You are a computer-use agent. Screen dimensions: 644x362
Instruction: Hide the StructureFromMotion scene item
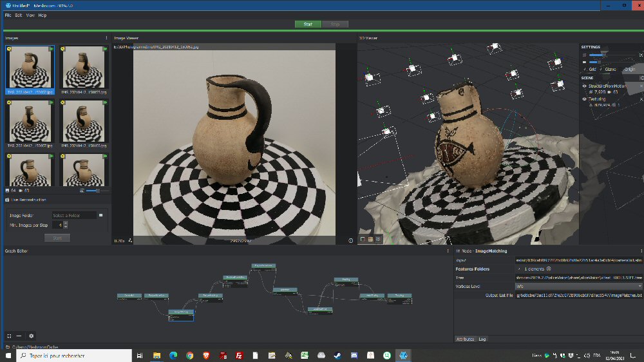click(x=585, y=86)
